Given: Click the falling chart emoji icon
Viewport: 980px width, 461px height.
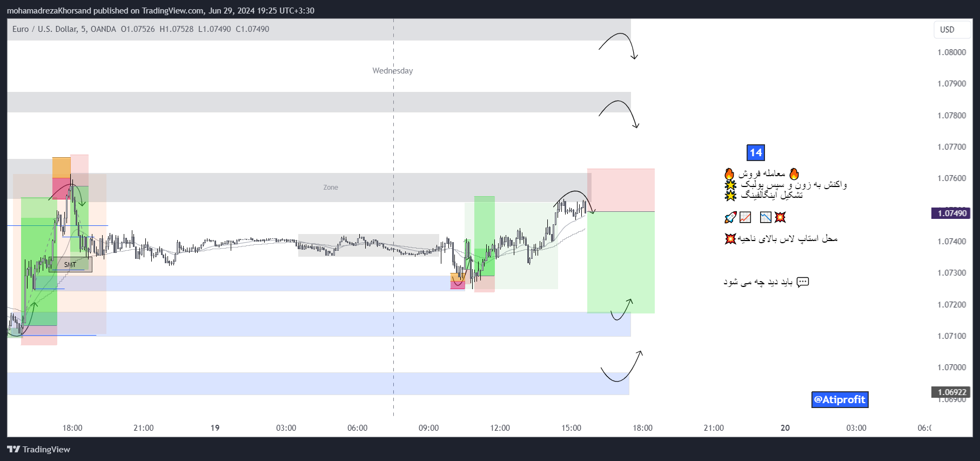Looking at the screenshot, I should pos(766,217).
